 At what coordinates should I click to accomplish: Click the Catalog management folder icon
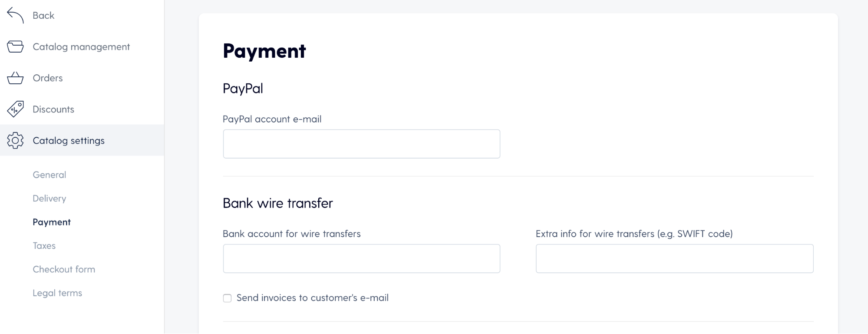click(15, 46)
